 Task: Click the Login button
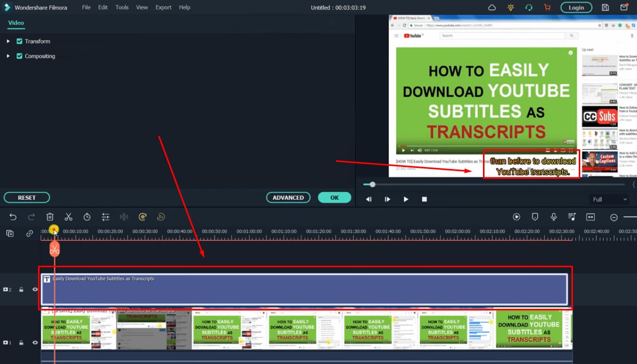(576, 7)
